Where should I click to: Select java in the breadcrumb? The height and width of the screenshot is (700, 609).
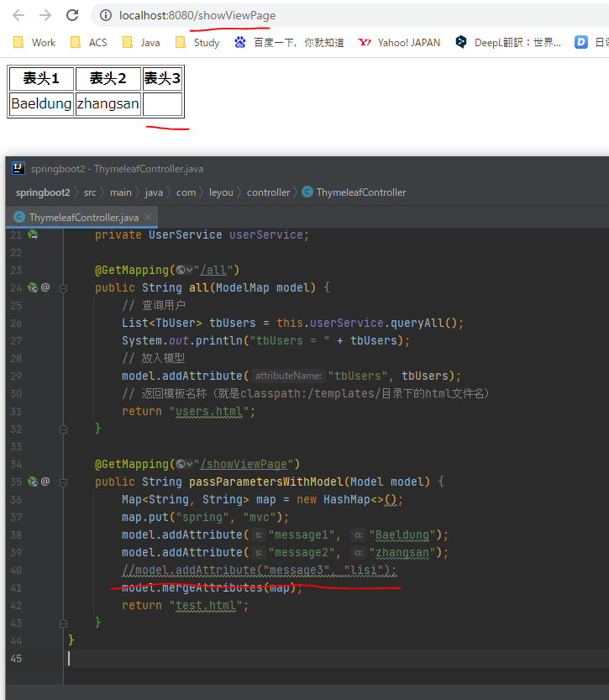[154, 192]
